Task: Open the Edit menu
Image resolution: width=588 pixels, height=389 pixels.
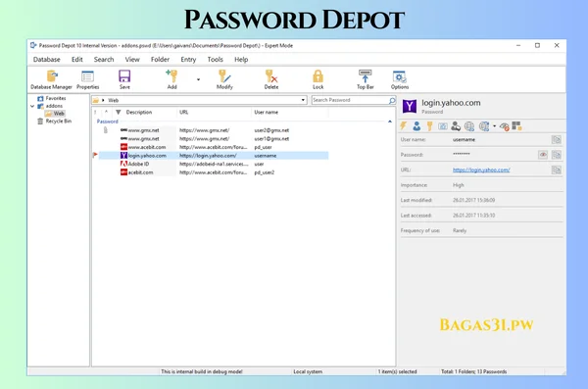Action: pos(77,59)
